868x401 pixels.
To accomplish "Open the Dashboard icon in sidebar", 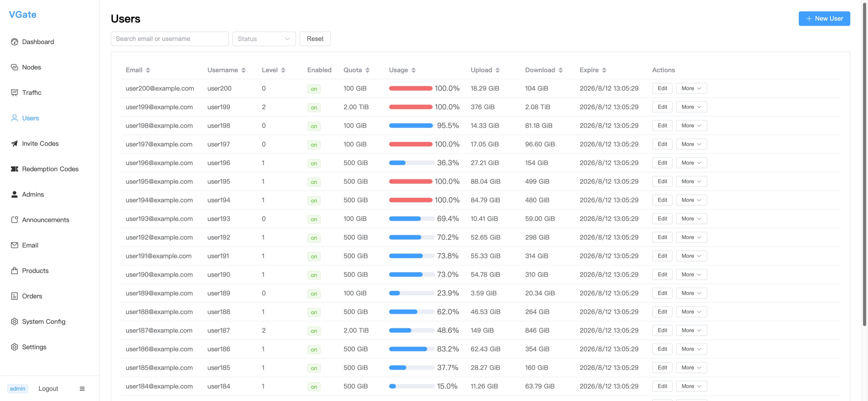I will (14, 42).
